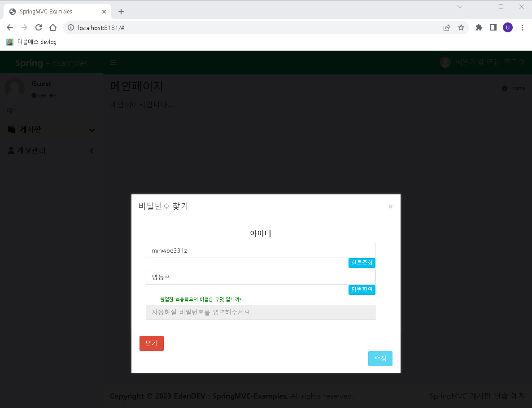The width and height of the screenshot is (532, 408).
Task: Click the red 닫기 button
Action: [x=152, y=343]
